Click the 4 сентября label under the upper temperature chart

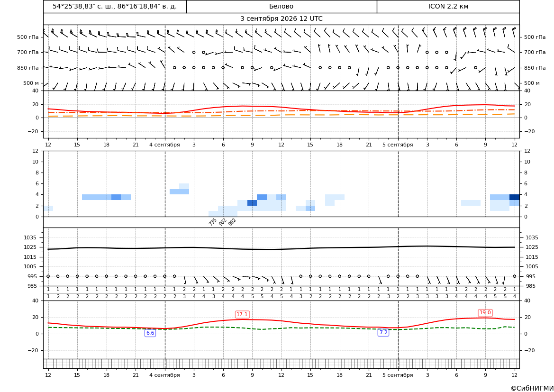[x=164, y=145]
